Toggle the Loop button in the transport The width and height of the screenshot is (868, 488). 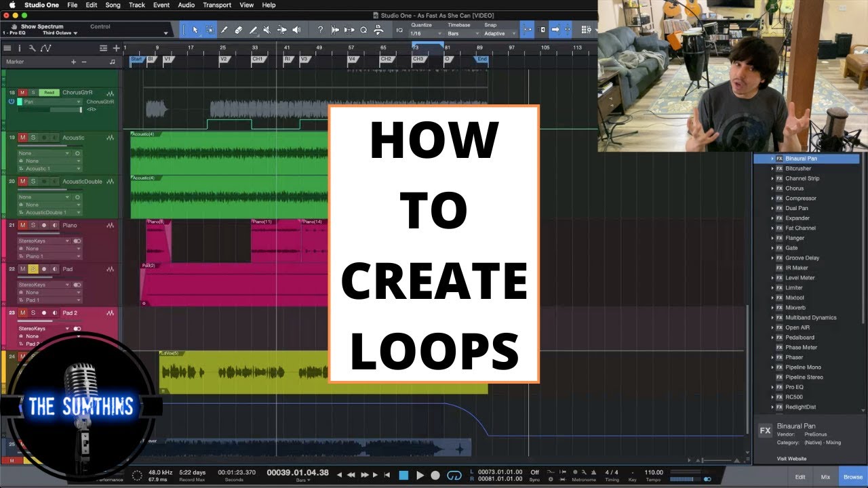454,475
